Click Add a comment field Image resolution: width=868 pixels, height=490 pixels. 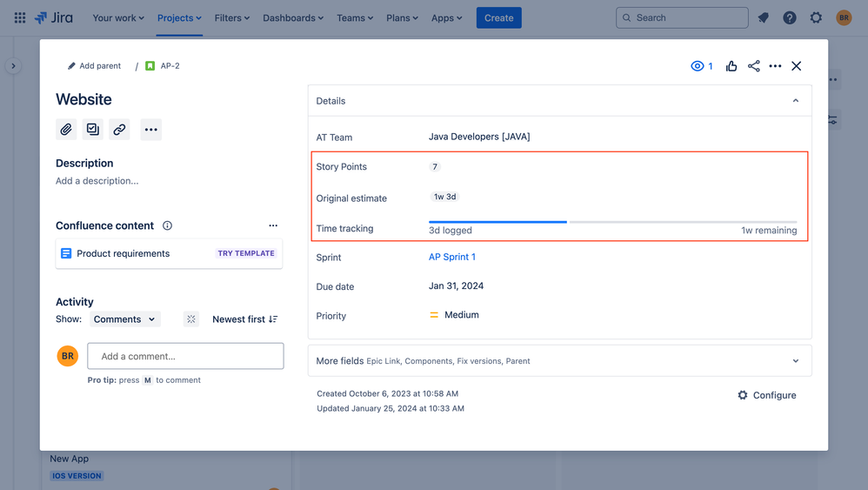(x=185, y=356)
